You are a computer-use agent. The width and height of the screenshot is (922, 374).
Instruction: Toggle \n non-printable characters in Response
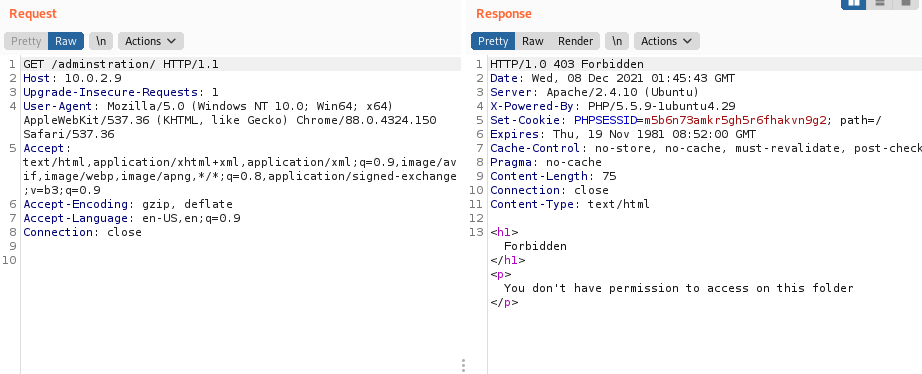617,41
